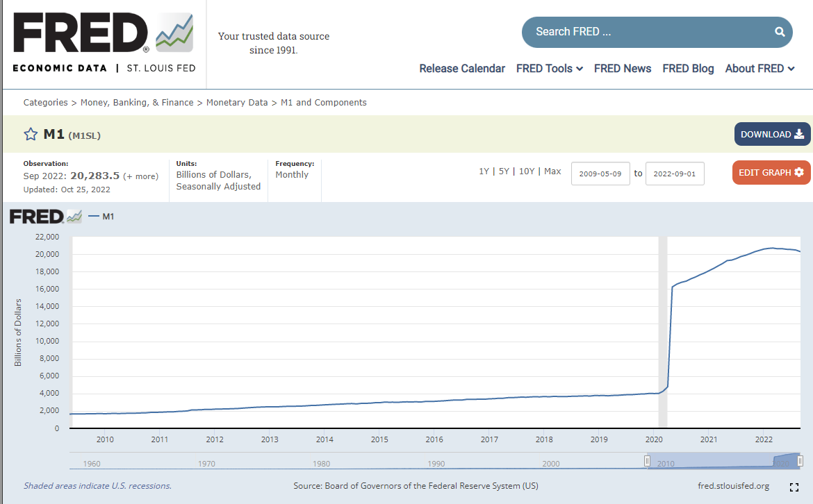Expand the FRED Tools menu
The width and height of the screenshot is (813, 504).
tap(549, 69)
